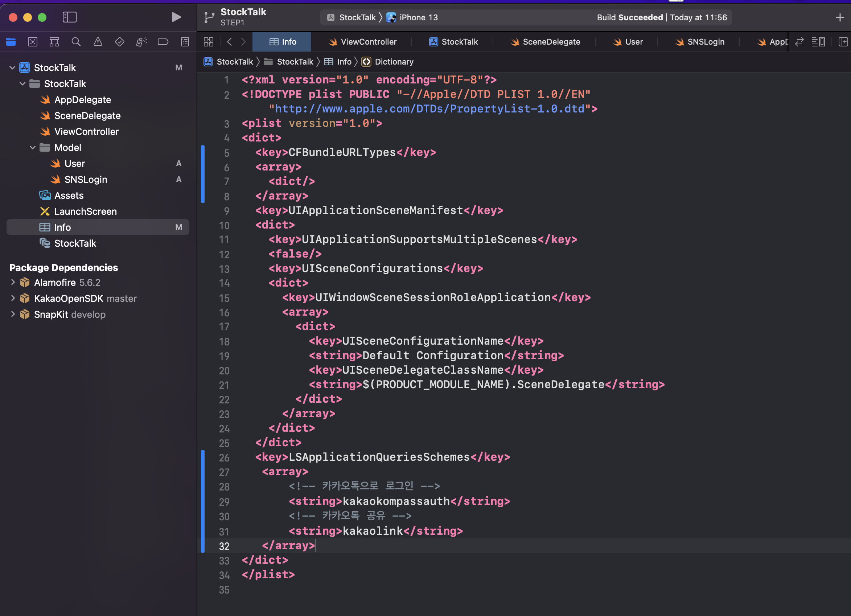Screen dimensions: 851x616
Task: Expand the Alamofire package dependency
Action: tap(13, 282)
